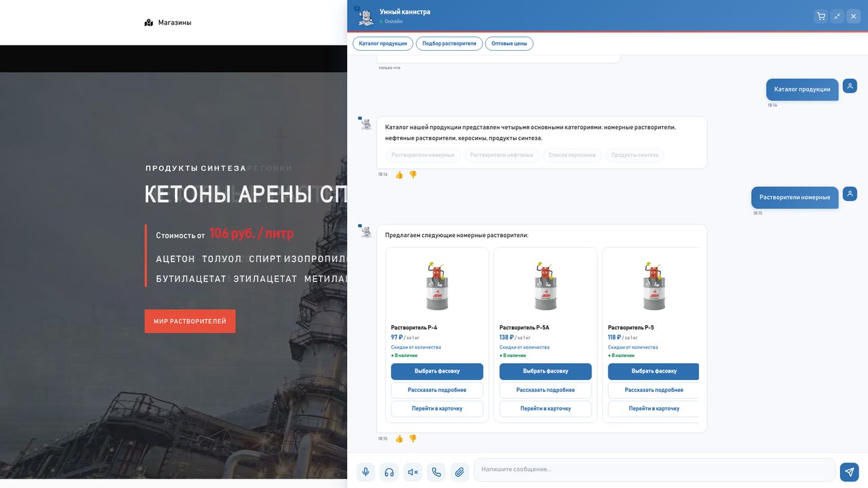Start voice input with microphone icon
Viewport: 868px width, 488px height.
click(x=366, y=472)
